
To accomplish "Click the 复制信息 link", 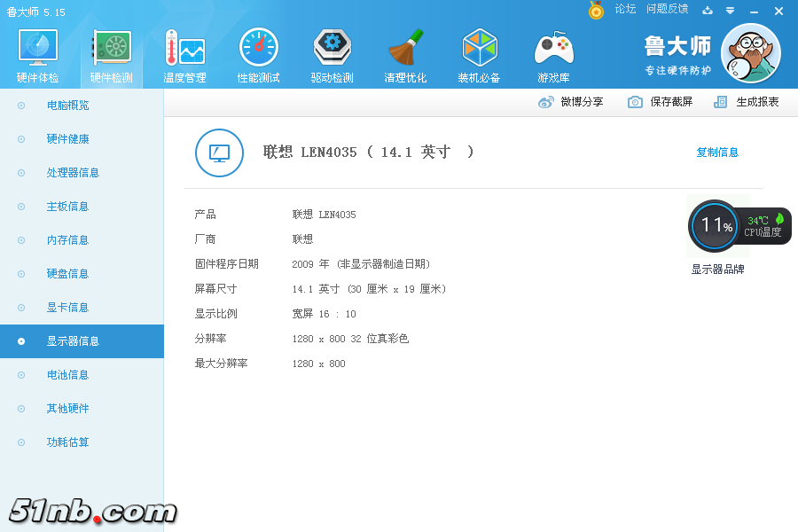I will click(x=716, y=153).
